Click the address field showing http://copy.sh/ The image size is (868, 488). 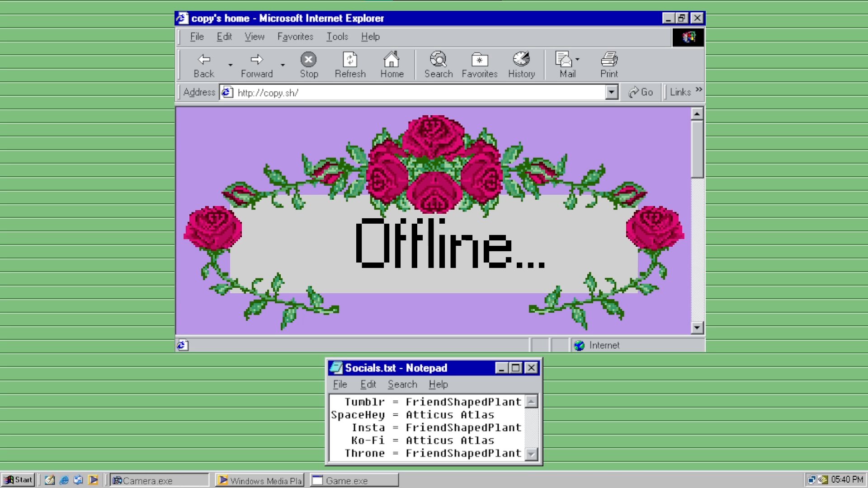(419, 92)
